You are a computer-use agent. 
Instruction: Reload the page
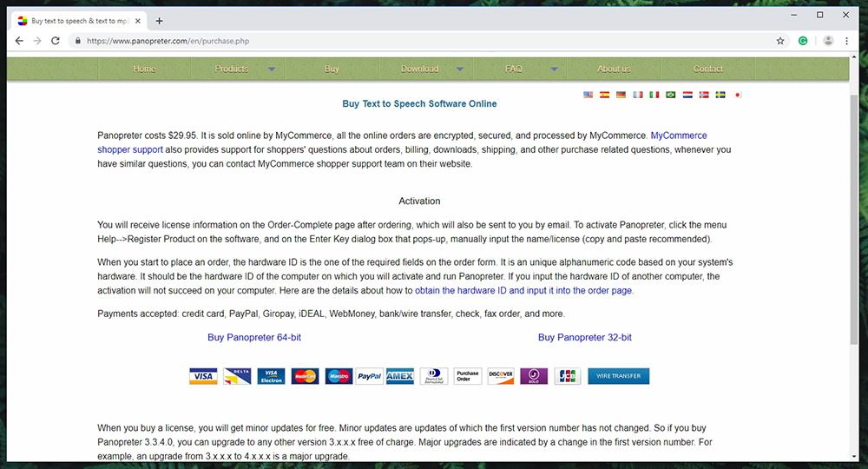(56, 41)
